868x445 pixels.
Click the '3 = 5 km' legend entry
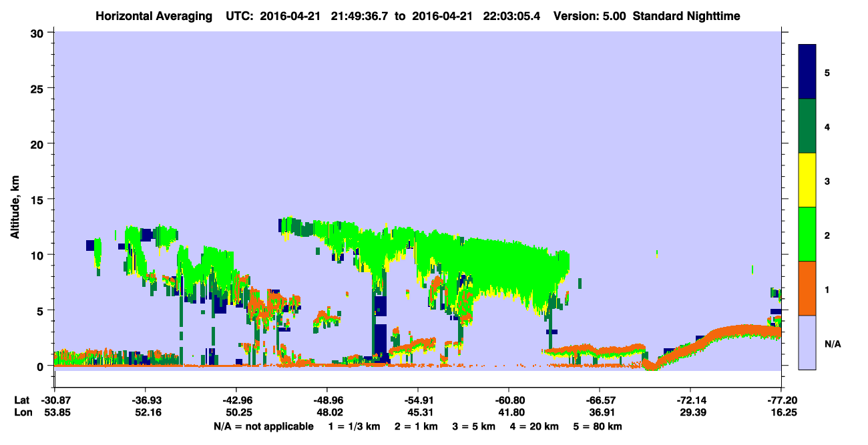pyautogui.click(x=474, y=426)
